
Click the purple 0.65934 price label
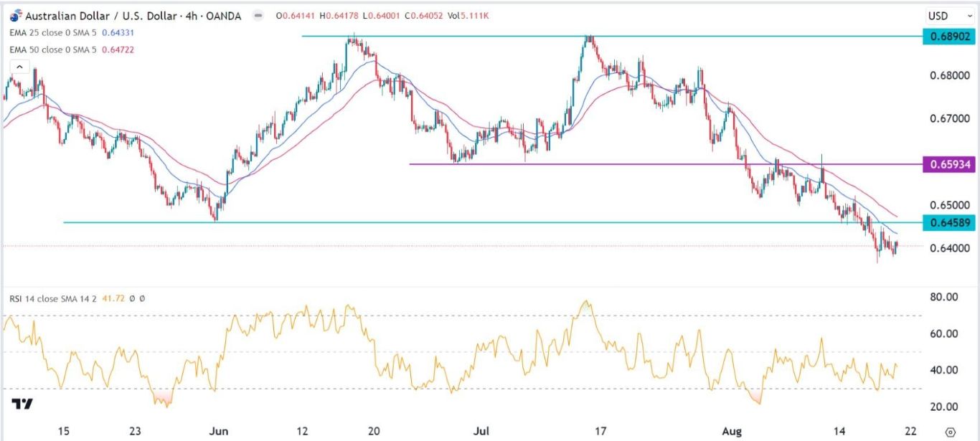[949, 165]
